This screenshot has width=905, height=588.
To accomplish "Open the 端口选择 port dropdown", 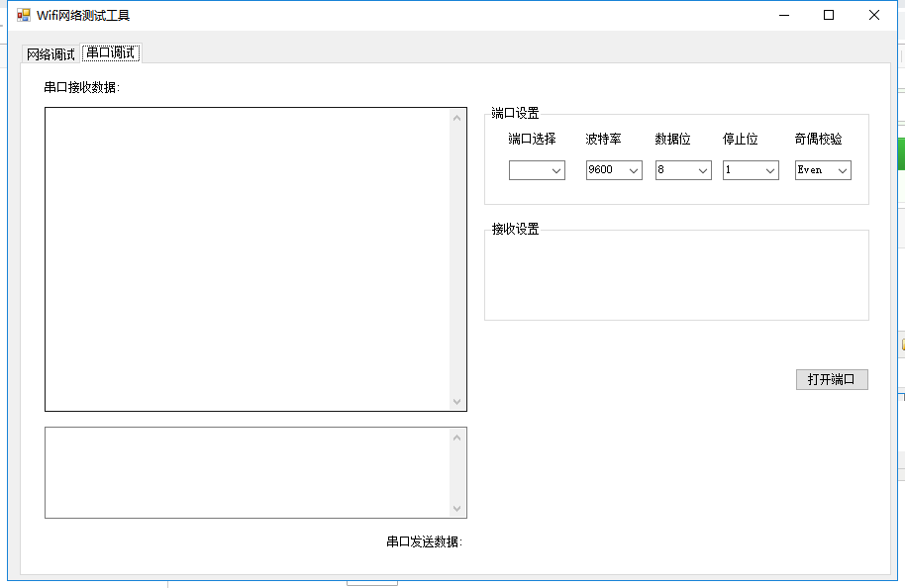I will (537, 170).
